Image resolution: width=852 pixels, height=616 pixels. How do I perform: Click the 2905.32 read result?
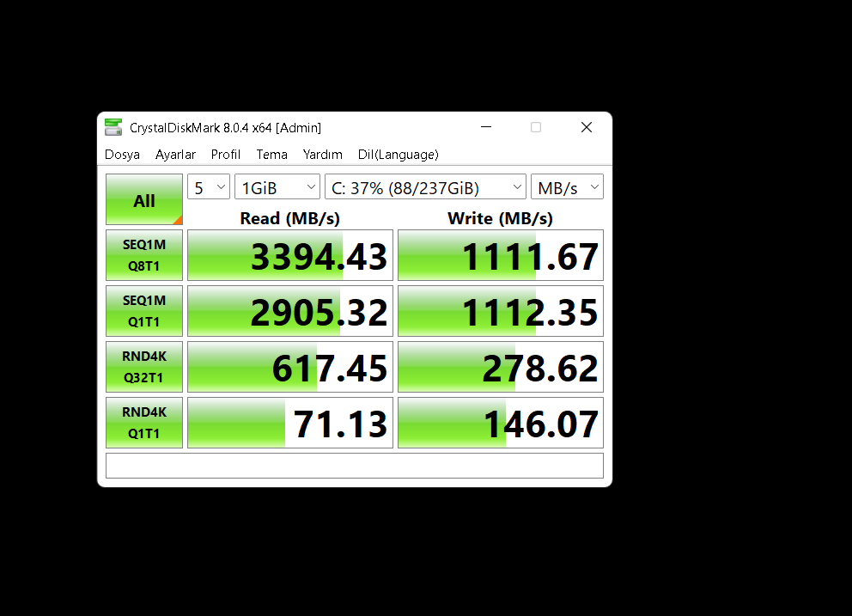pyautogui.click(x=290, y=311)
